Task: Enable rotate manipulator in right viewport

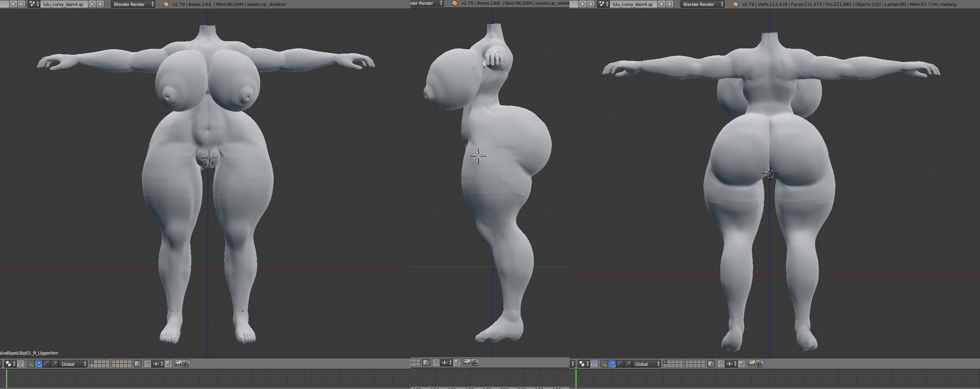Action: [620, 364]
